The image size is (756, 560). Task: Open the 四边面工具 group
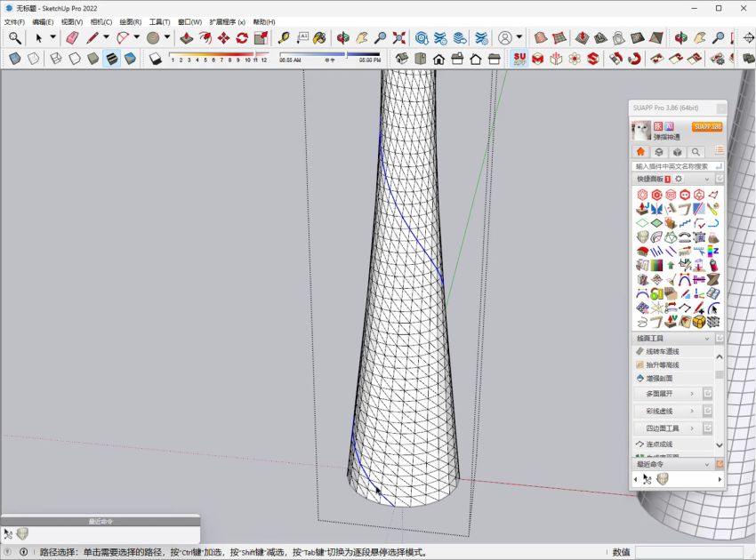666,428
